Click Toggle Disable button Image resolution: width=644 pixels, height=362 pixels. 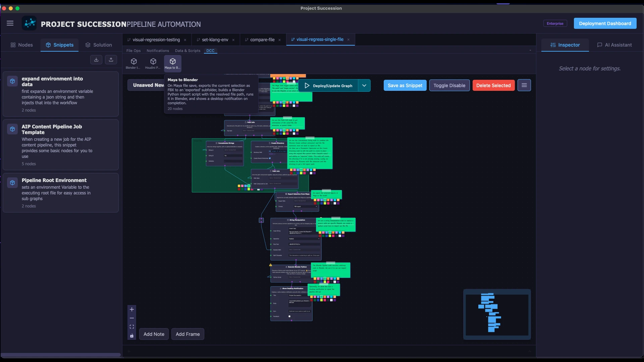(x=449, y=85)
